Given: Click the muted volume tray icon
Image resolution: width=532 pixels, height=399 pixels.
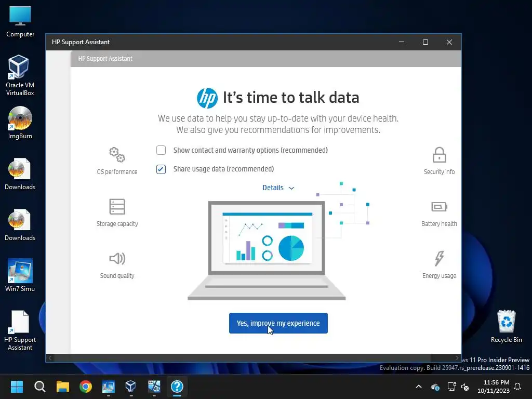Looking at the screenshot, I should 465,387.
